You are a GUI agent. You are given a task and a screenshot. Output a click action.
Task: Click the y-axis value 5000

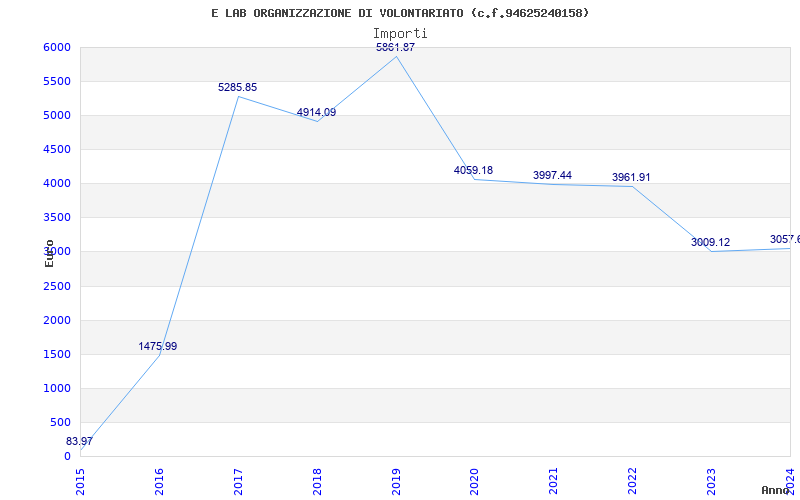pyautogui.click(x=57, y=116)
